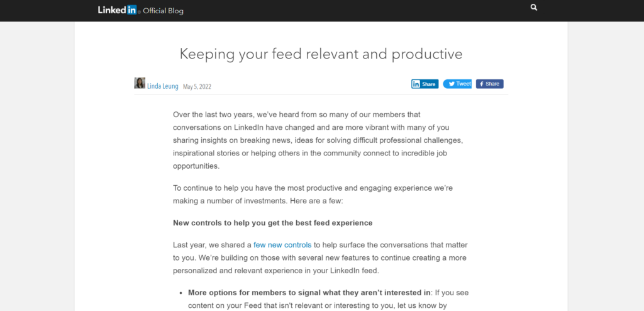Image resolution: width=644 pixels, height=311 pixels.
Task: Click the Twitter bird icon on the Tweet button
Action: [452, 84]
